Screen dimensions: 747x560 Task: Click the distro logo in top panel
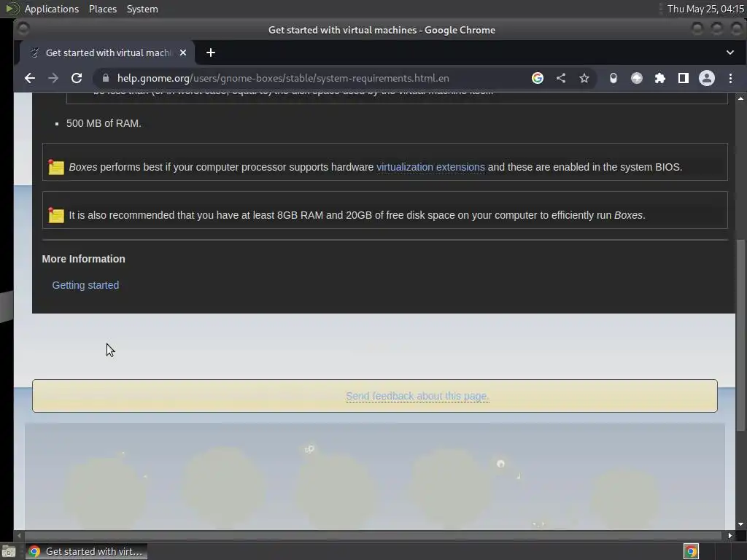tap(12, 9)
